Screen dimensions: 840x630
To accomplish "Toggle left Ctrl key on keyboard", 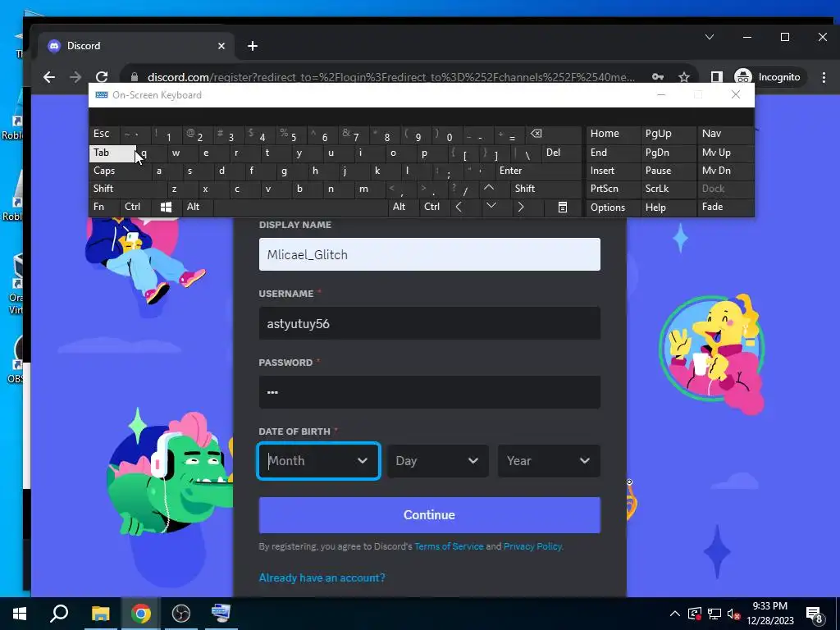I will point(135,208).
